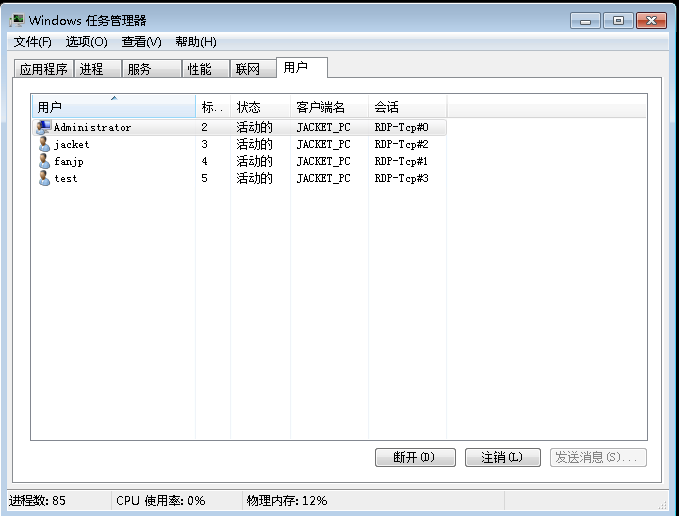Switch to the 进程 tab
Screen dimensions: 679x516
pos(98,69)
